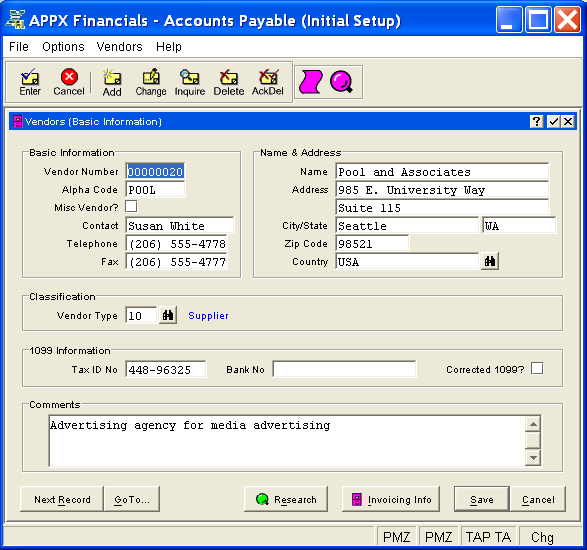Open the Country lookup binoculars icon
The width and height of the screenshot is (587, 550).
coord(490,261)
